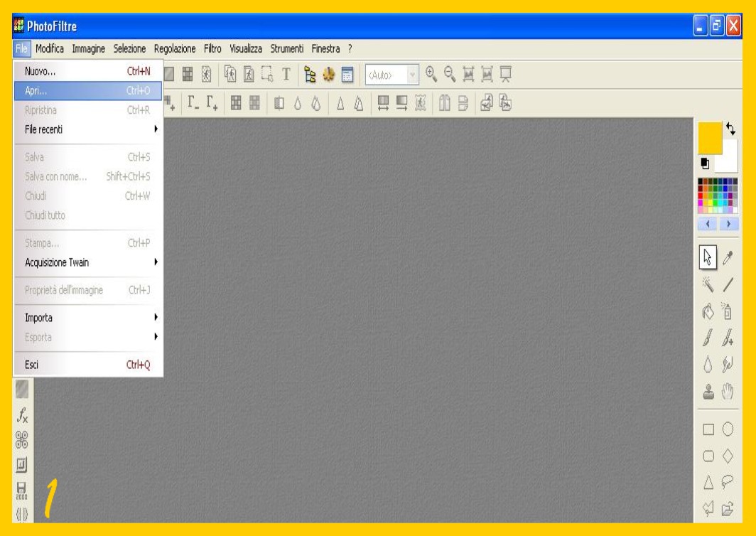The image size is (756, 536).
Task: Swap foreground and background colors
Action: tap(731, 130)
